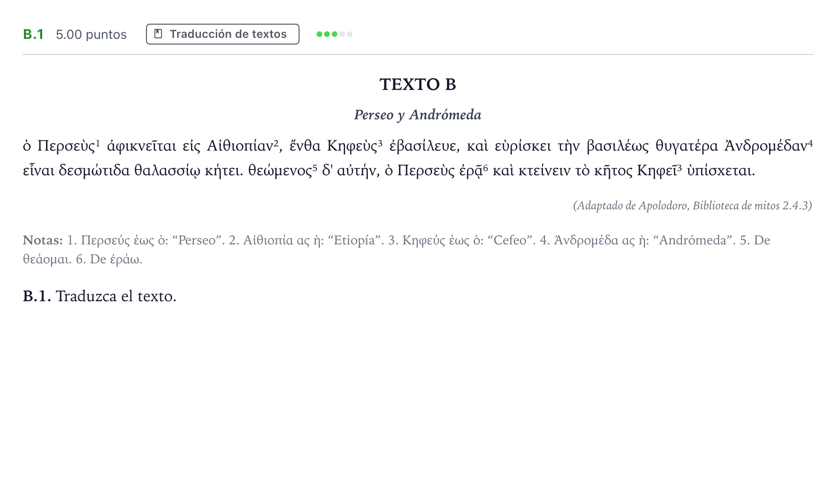Click the word δεσμώτιδα in the second line
This screenshot has height=504, width=836.
[94, 170]
